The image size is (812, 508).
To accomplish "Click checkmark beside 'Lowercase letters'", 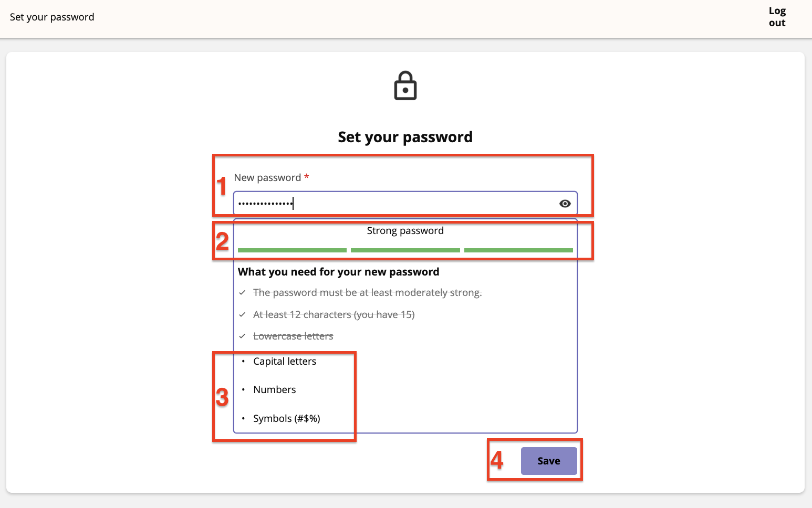I will (x=242, y=336).
